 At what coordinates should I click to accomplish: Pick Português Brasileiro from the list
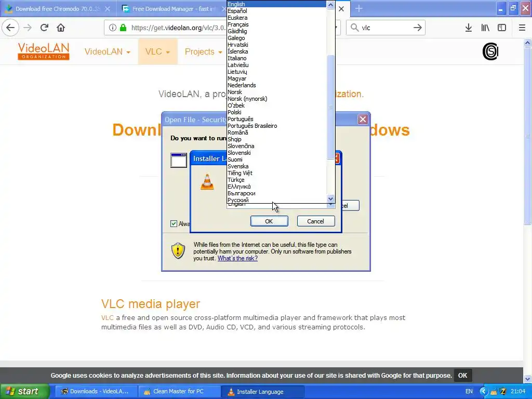[x=276, y=126]
